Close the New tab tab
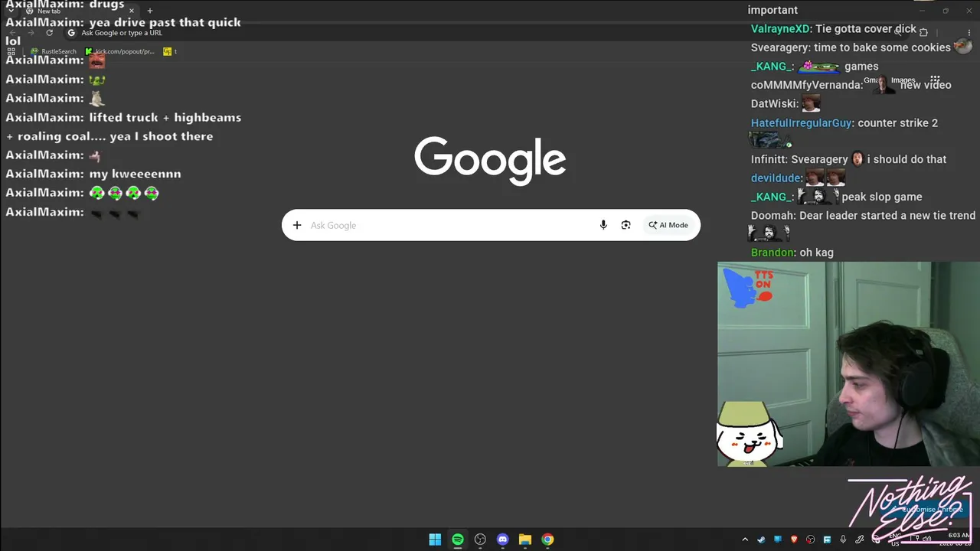 132,11
